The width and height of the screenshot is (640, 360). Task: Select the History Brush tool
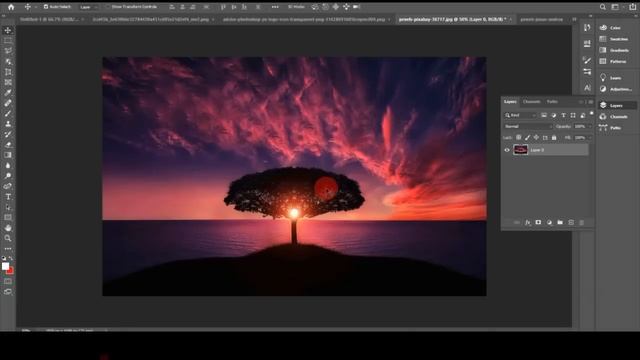point(8,134)
